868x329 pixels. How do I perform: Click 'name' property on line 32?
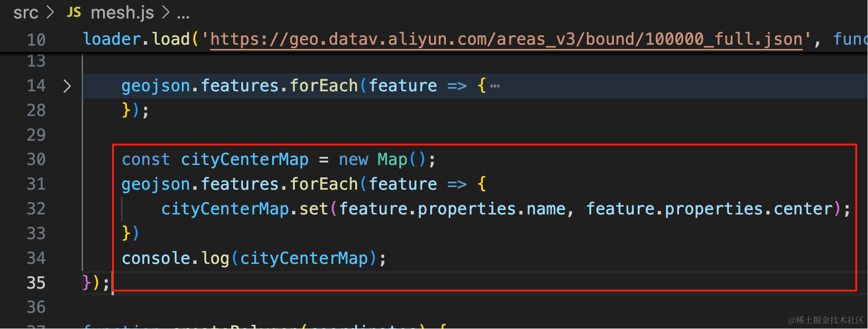pos(546,209)
